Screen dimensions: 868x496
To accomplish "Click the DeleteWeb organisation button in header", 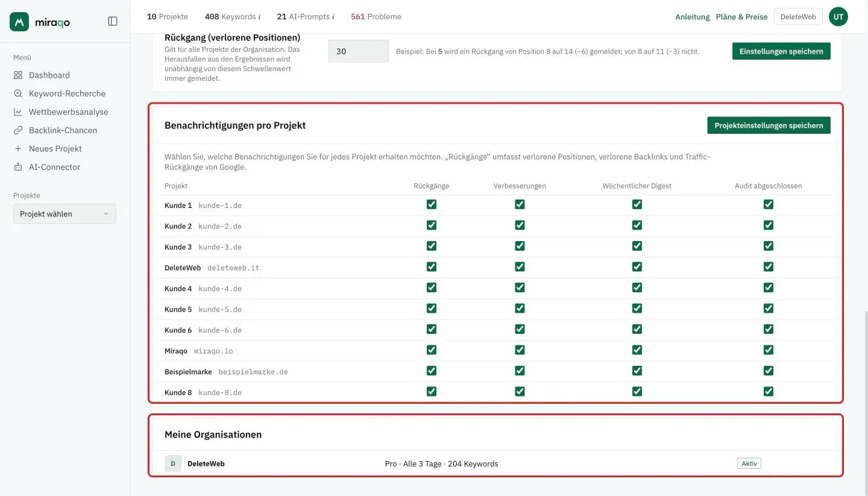I will tap(798, 17).
